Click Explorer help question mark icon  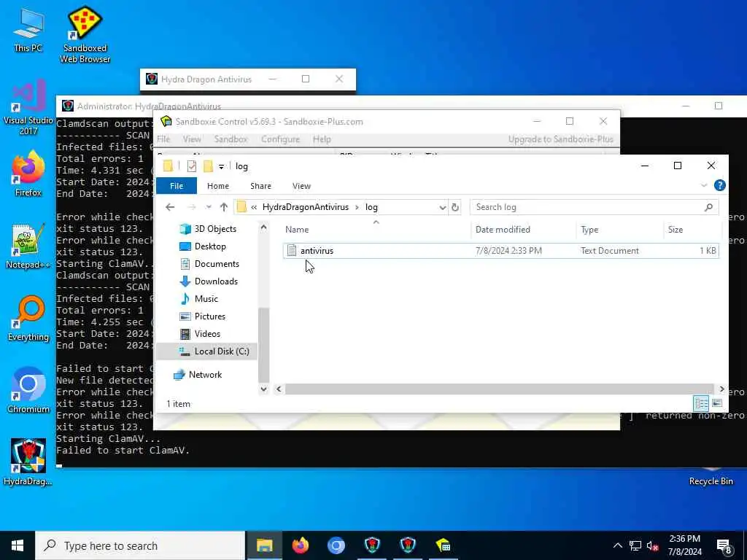click(720, 186)
